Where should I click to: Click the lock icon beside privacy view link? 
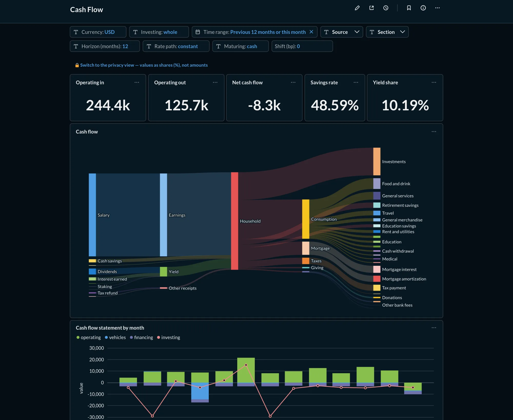pos(77,65)
